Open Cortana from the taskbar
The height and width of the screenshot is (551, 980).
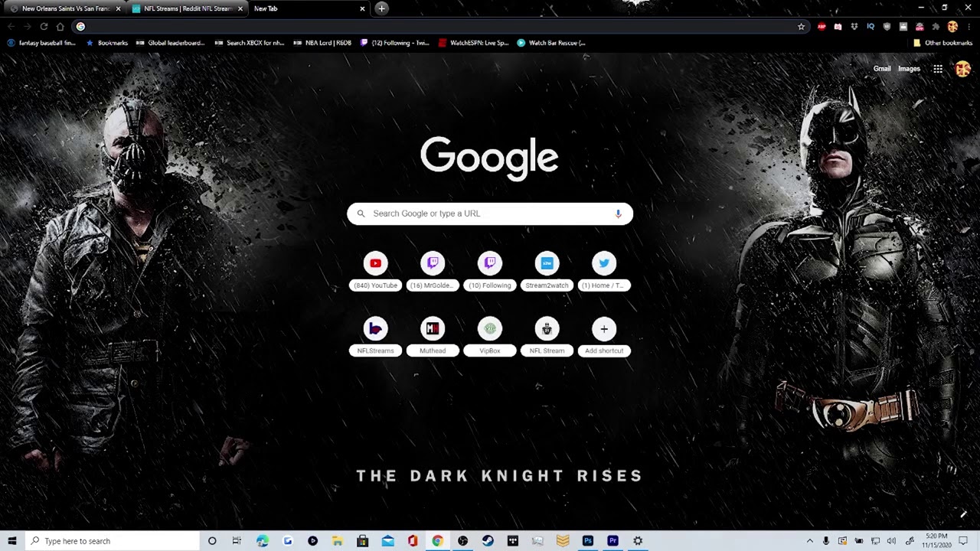[x=212, y=541]
